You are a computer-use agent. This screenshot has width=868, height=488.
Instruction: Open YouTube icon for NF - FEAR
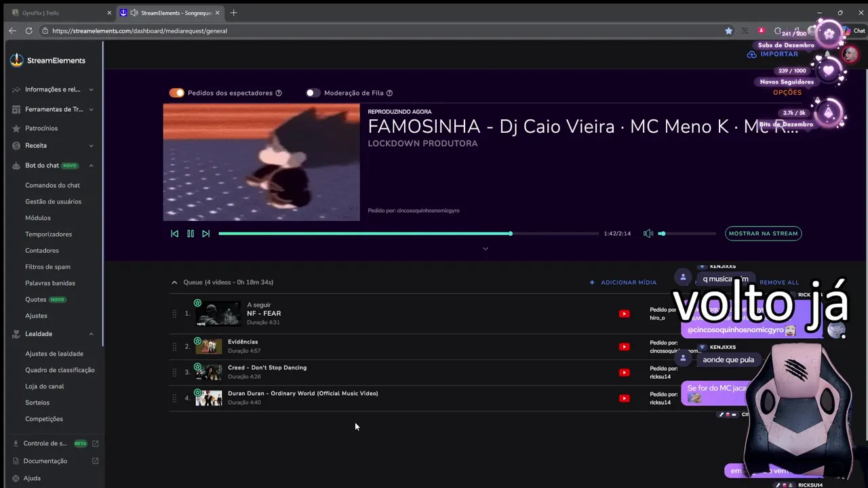[x=624, y=314]
